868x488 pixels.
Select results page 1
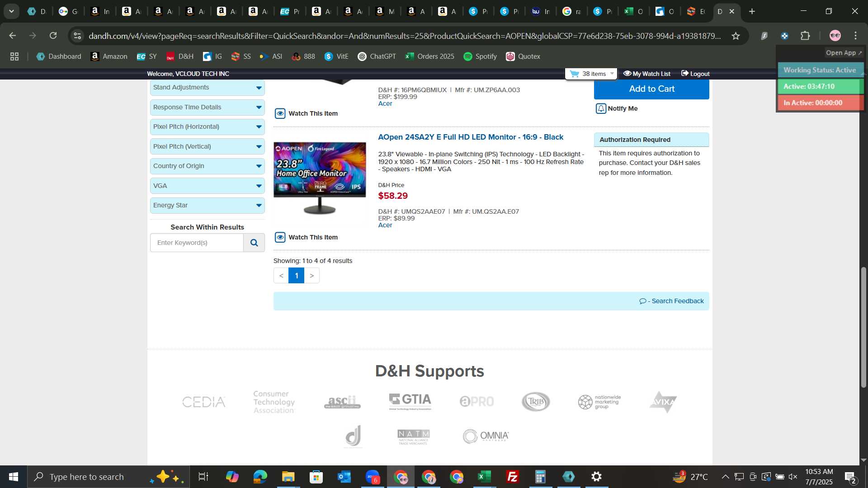pyautogui.click(x=297, y=276)
